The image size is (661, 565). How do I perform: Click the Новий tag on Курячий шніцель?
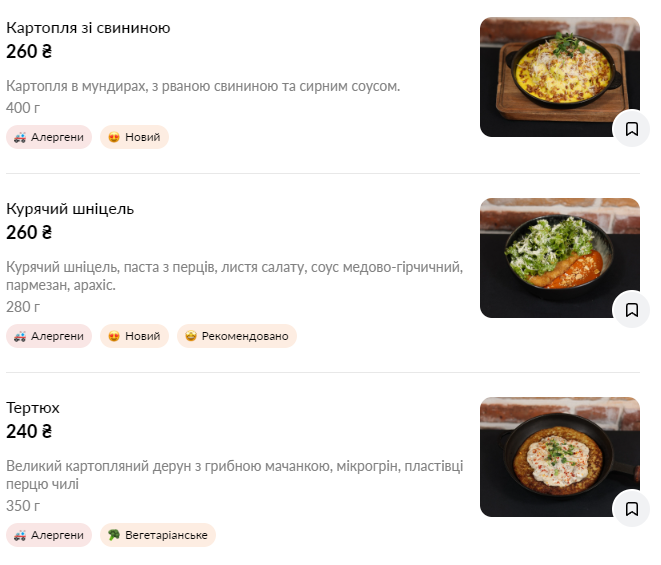(x=134, y=336)
